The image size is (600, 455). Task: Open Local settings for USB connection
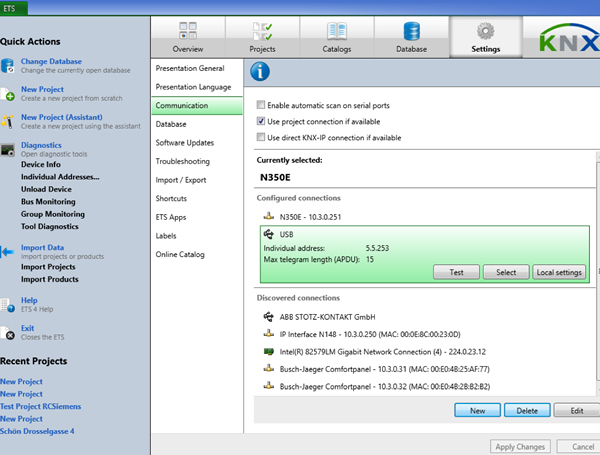pyautogui.click(x=559, y=272)
